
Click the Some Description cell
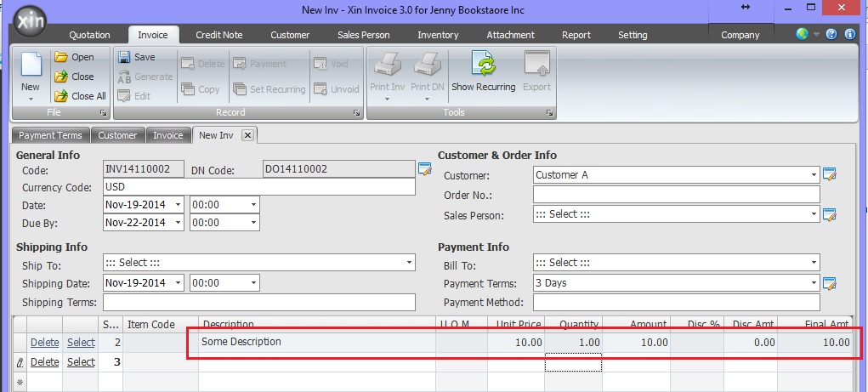317,342
